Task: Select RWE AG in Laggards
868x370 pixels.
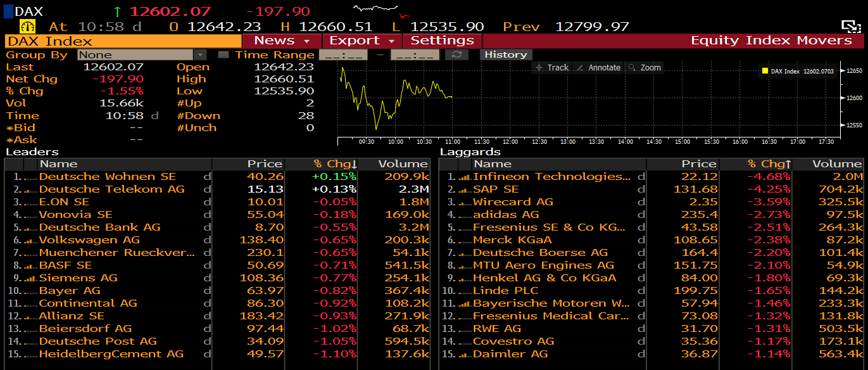Action: pos(651,329)
